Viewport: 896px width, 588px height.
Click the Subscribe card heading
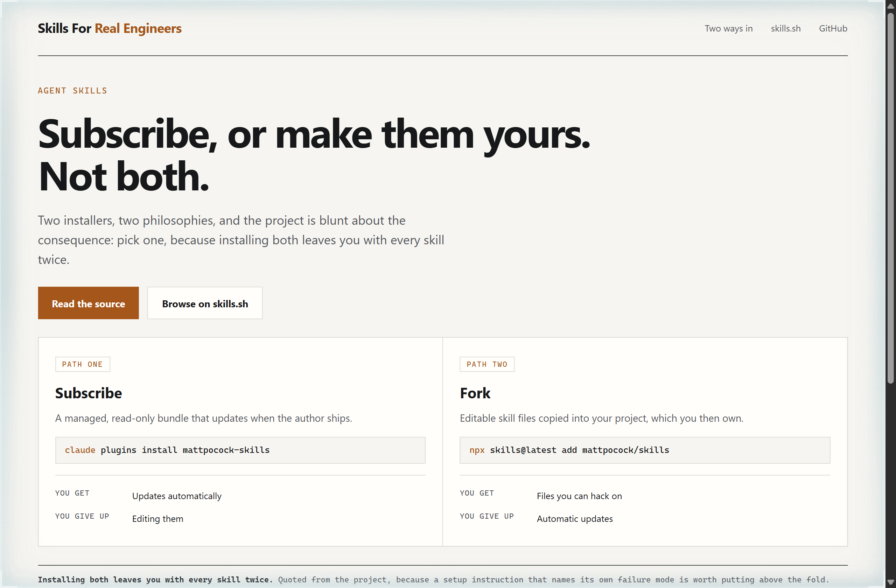coord(89,393)
